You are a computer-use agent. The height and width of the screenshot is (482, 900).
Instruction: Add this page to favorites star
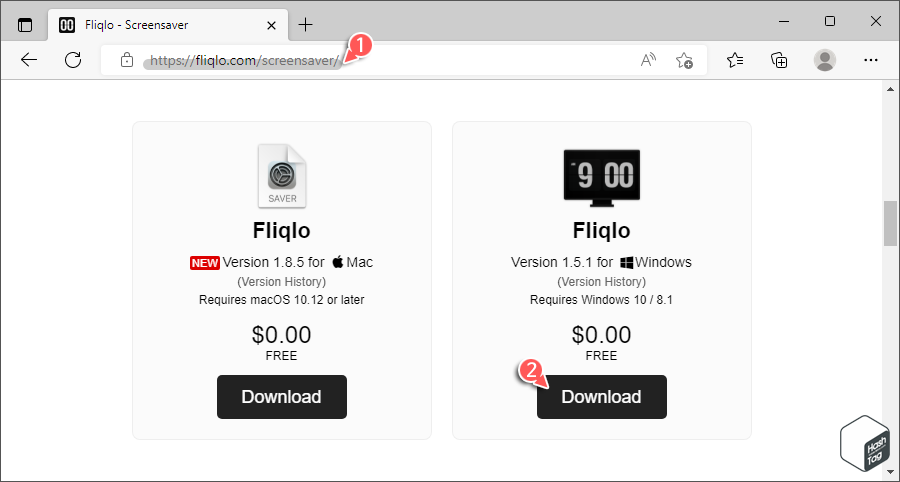click(x=684, y=60)
